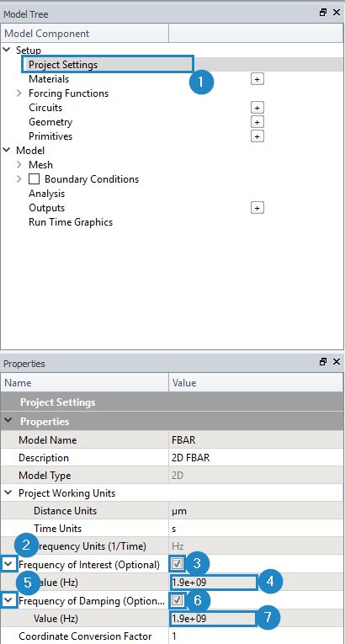Viewport: 345px width, 644px height.
Task: Select Run Time Graphics item
Action: point(70,222)
